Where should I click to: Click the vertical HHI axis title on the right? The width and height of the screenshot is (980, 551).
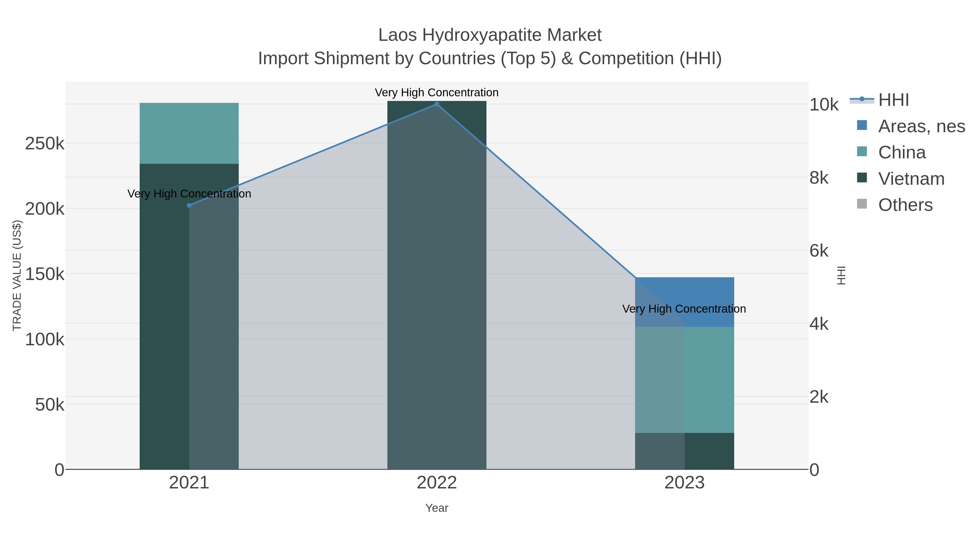point(841,275)
